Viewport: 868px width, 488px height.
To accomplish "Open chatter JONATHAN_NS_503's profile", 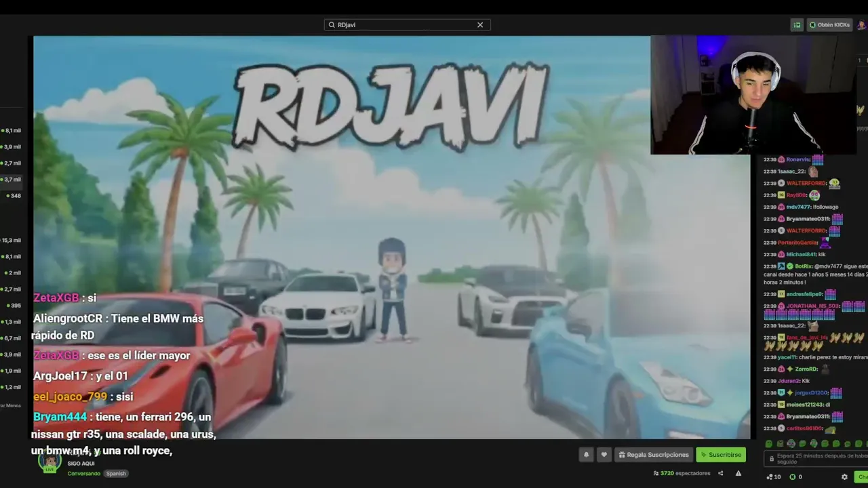I will coord(812,306).
